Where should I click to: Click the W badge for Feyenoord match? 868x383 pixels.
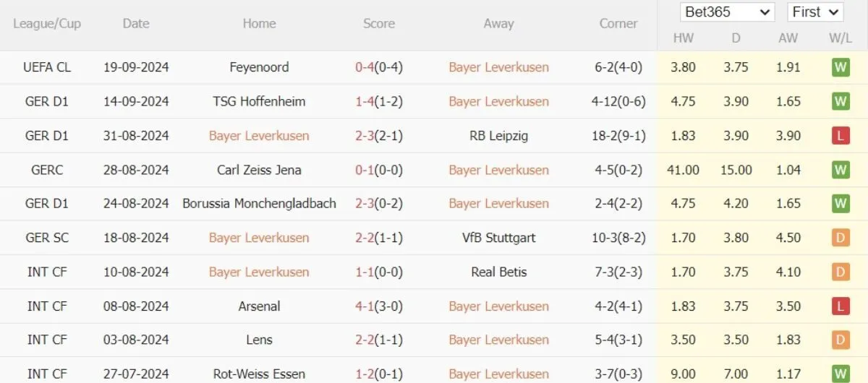[840, 68]
